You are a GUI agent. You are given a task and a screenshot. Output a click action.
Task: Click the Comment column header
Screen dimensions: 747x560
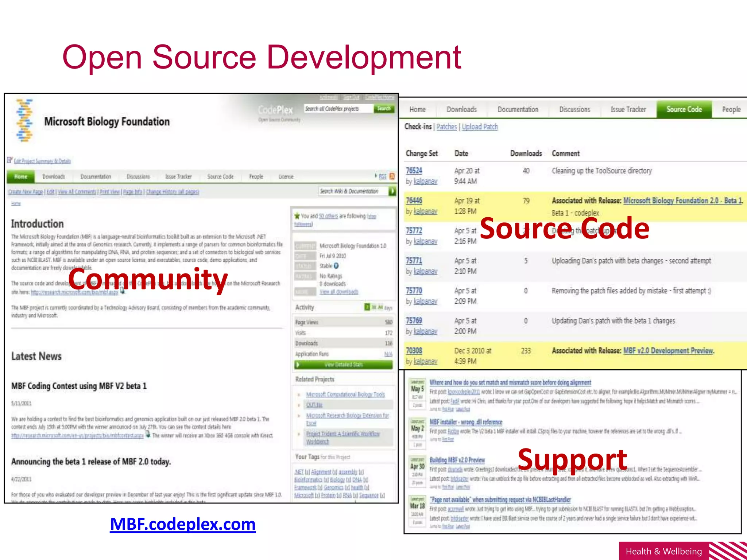coord(565,153)
